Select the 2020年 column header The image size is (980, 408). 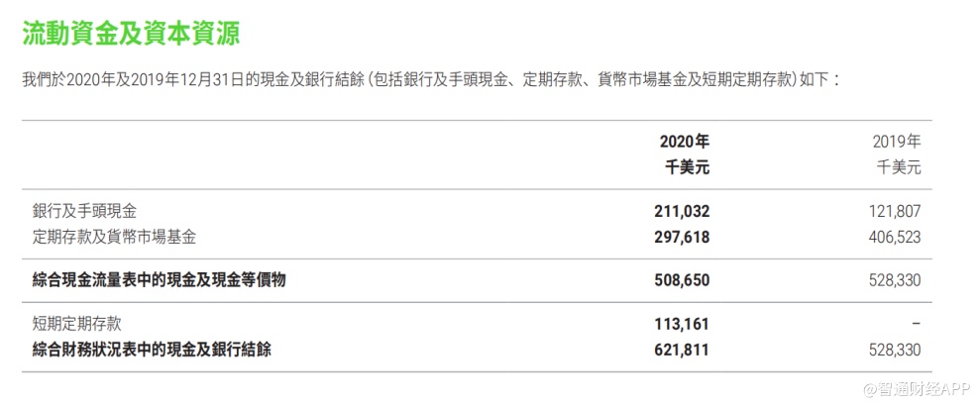click(x=685, y=142)
